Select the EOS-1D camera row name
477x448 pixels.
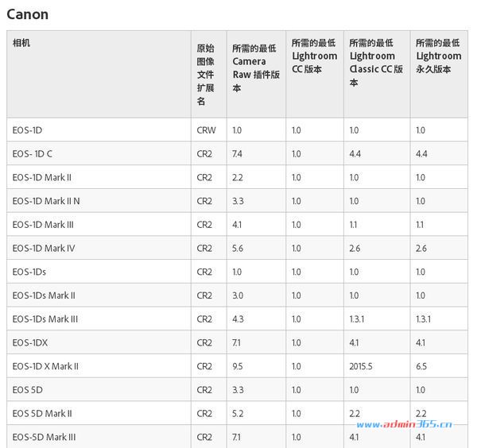point(27,130)
